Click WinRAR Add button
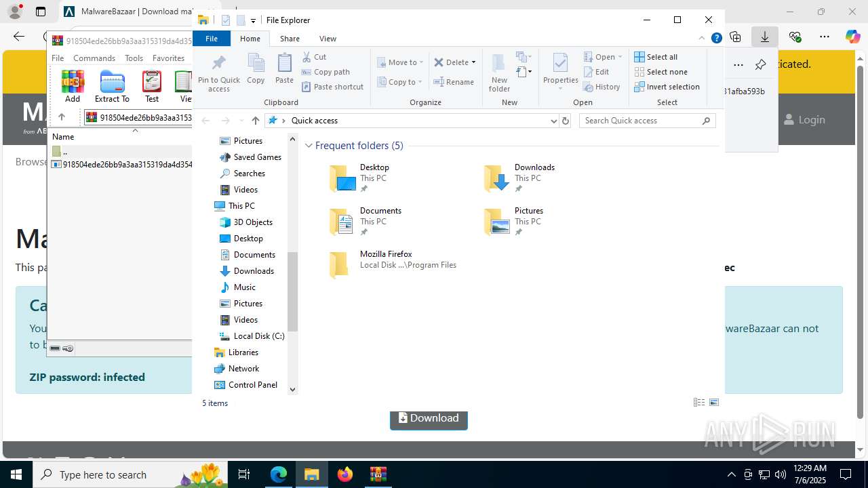 (73, 86)
